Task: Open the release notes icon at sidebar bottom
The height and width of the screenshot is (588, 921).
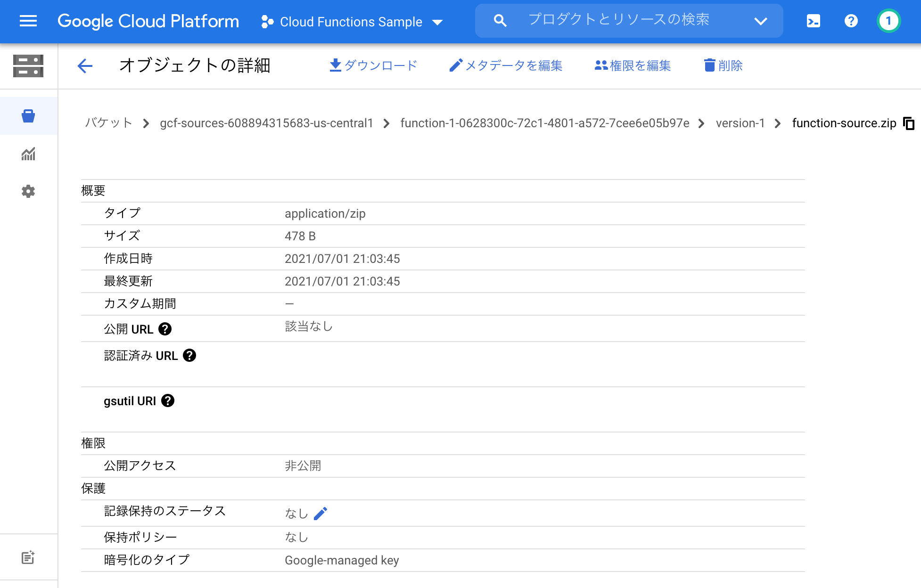Action: click(27, 557)
